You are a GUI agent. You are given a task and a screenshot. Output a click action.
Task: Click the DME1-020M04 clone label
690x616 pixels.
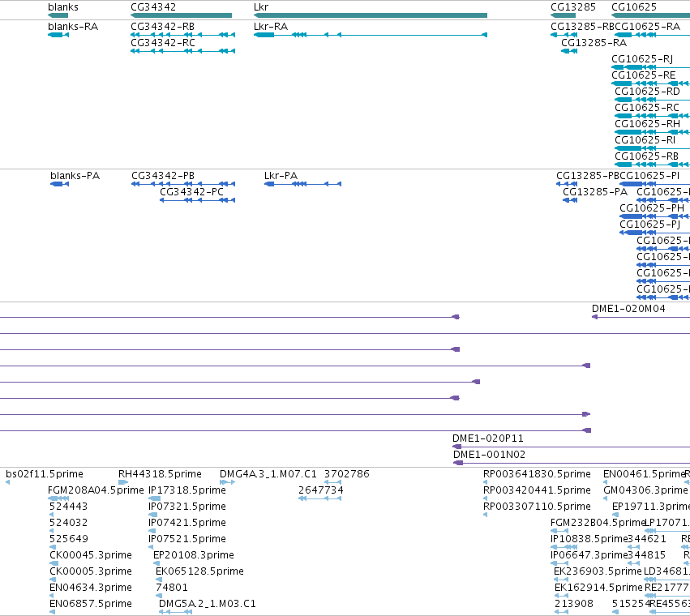628,309
